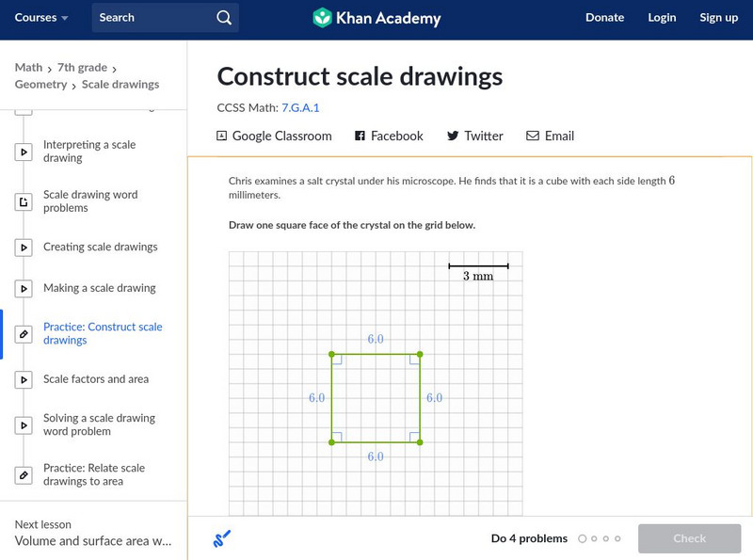Click the Login link
Viewport: 753px width, 560px height.
pos(662,17)
